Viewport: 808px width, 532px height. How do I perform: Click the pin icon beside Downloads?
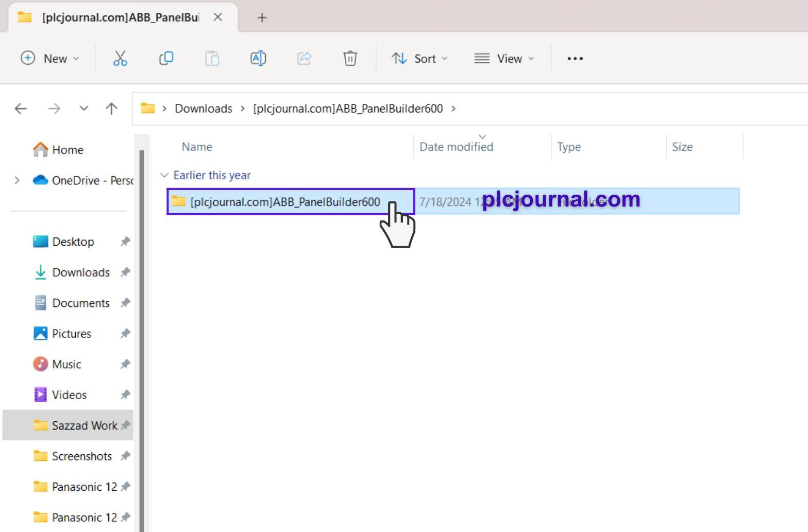tap(125, 272)
